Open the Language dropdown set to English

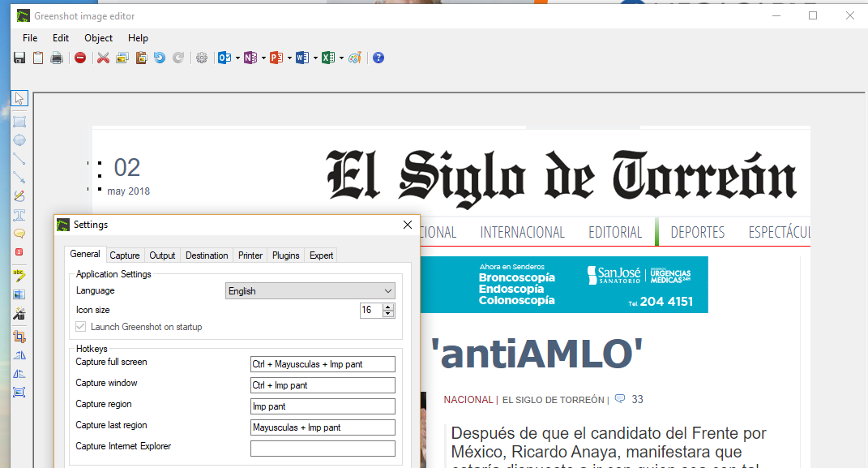310,290
